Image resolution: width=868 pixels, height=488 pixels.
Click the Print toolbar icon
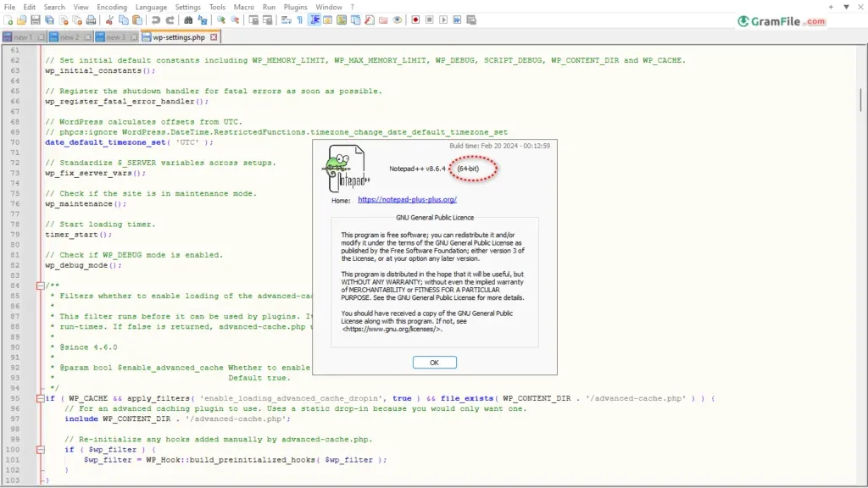(x=91, y=20)
